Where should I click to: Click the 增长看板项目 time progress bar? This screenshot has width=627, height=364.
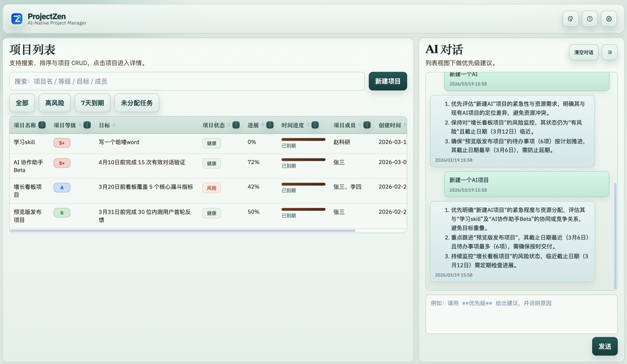click(x=303, y=184)
